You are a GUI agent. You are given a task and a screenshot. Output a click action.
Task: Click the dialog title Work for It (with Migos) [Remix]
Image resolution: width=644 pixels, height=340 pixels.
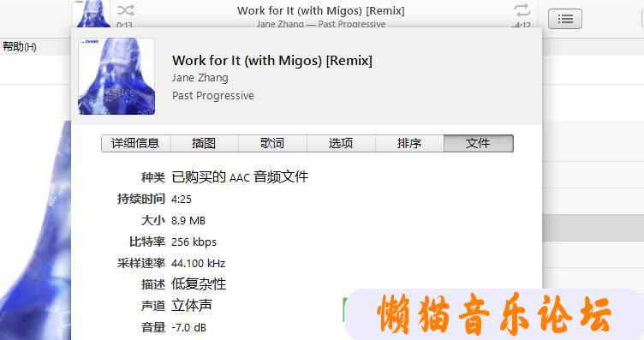pyautogui.click(x=272, y=60)
